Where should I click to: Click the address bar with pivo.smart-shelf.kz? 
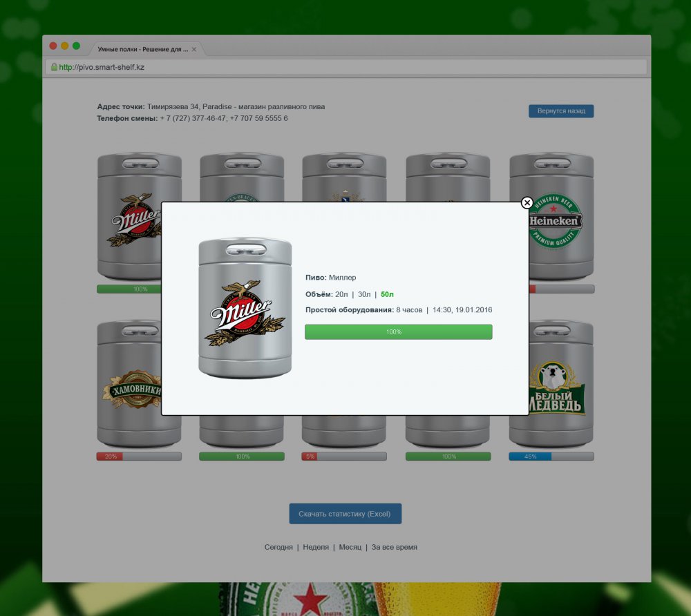coord(346,68)
